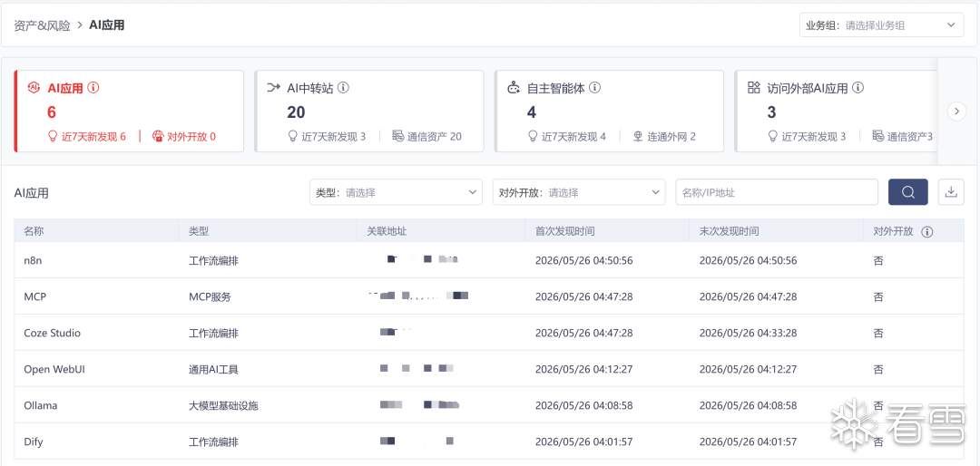980x466 pixels.
Task: Open the 业务组 selection dropdown
Action: [x=881, y=25]
